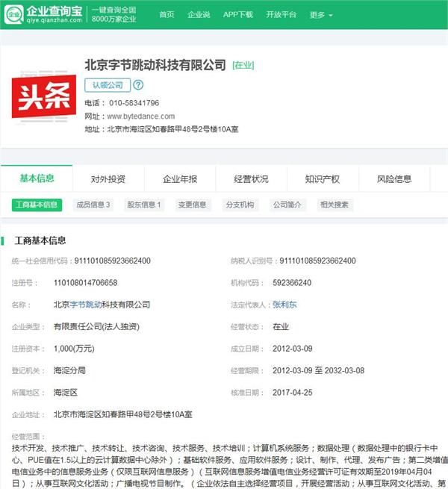Viewport: 448px width, 489px height.
Task: Open legal representative 张利东 link
Action: coord(284,305)
